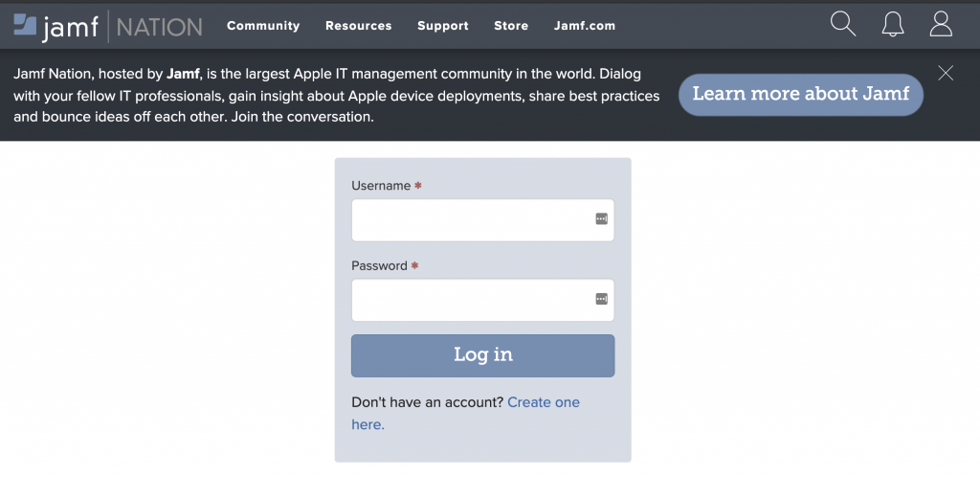Open the Support menu

coord(442,26)
